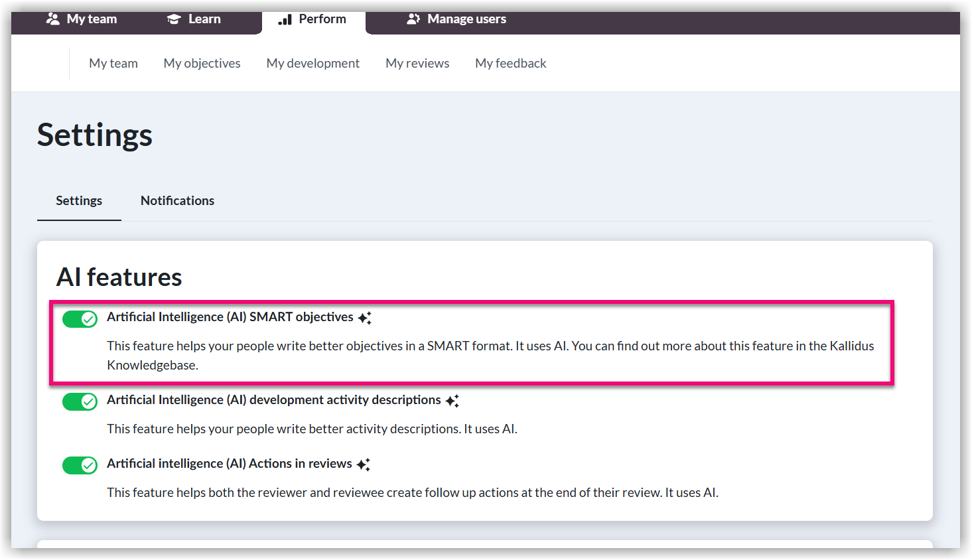This screenshot has height=560, width=972.
Task: Navigate to My reviews
Action: [x=417, y=63]
